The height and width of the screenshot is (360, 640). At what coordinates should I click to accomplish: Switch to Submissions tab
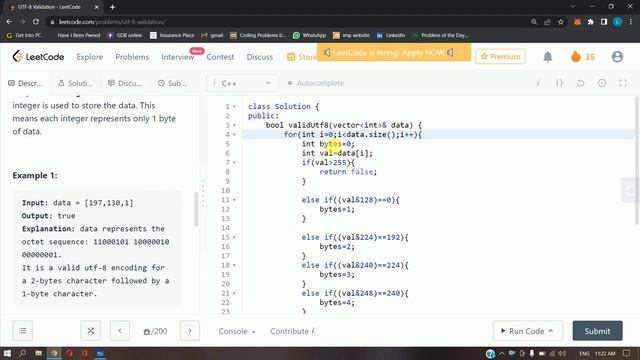click(172, 83)
